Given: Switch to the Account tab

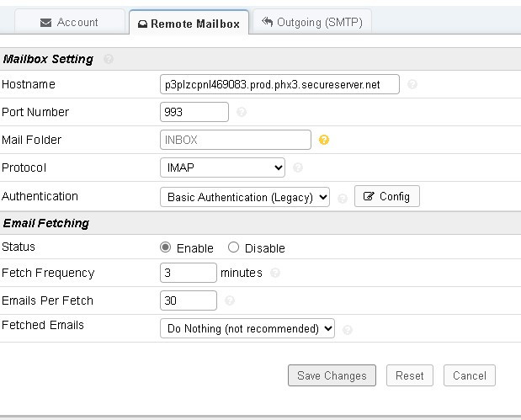Looking at the screenshot, I should coord(69,23).
